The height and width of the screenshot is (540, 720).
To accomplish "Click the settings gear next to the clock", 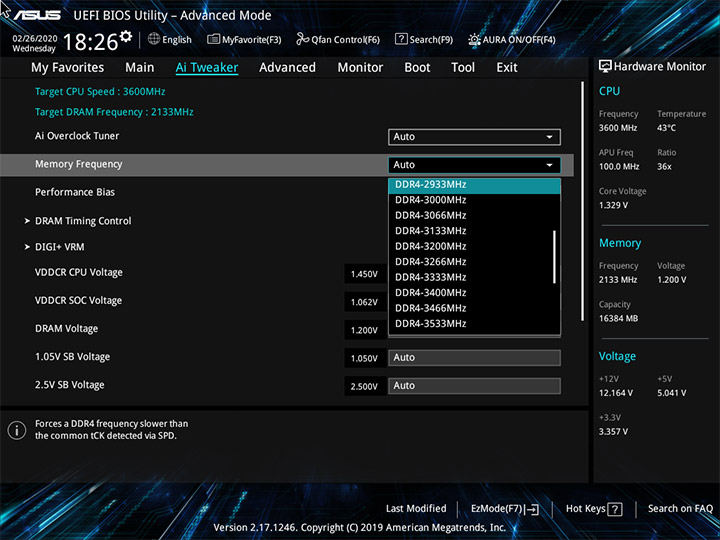I will click(125, 36).
